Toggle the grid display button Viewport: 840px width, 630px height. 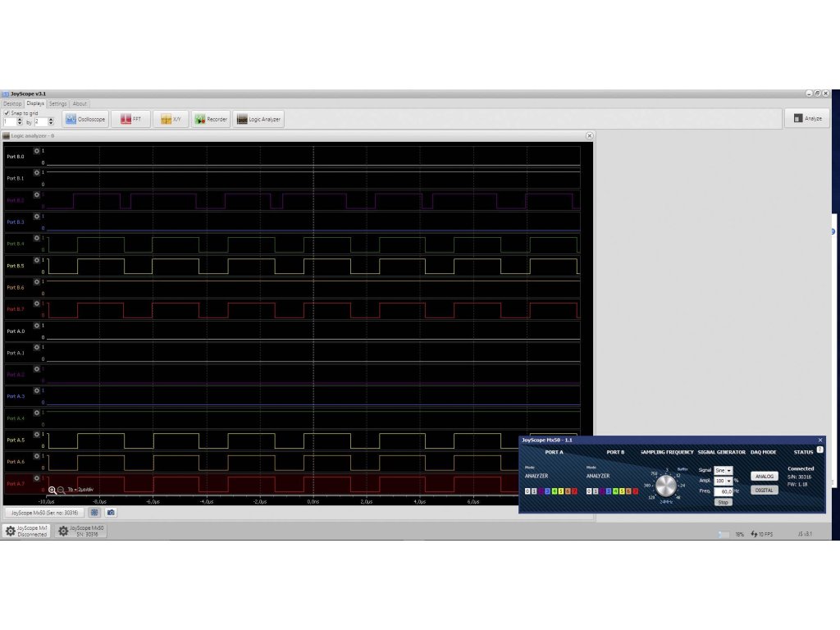point(94,513)
